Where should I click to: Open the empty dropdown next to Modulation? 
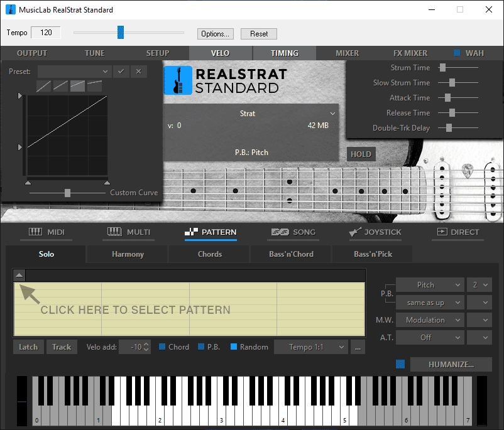[x=479, y=320]
